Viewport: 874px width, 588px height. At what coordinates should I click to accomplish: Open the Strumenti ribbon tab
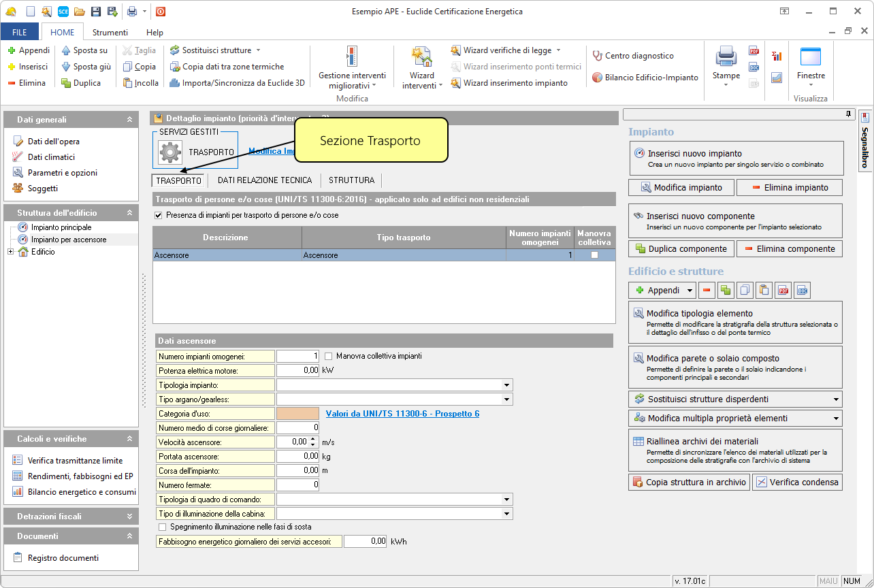tap(110, 32)
